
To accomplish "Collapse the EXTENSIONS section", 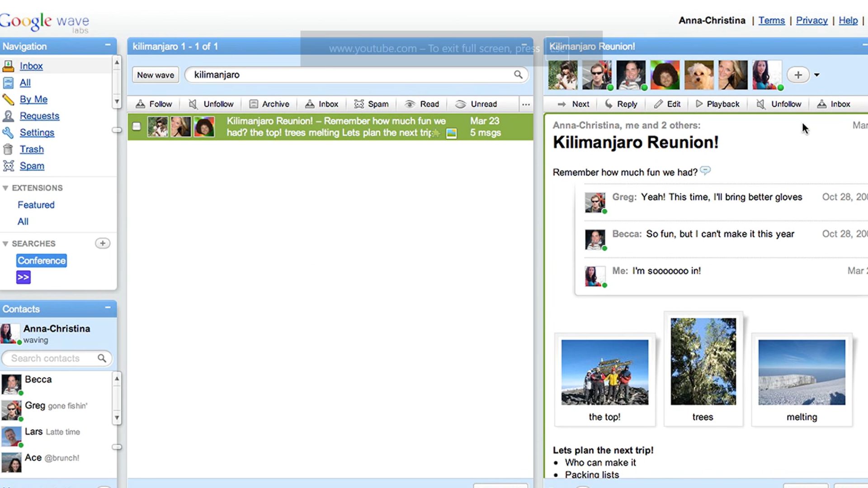I will 5,188.
